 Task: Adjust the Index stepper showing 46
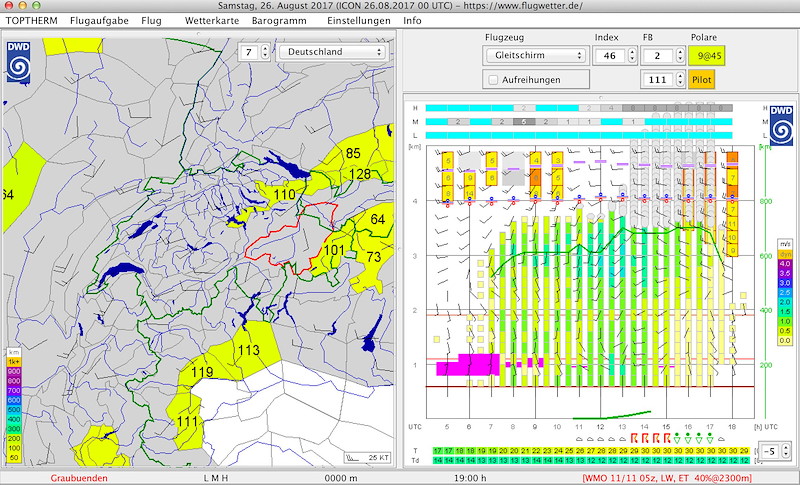[x=632, y=56]
